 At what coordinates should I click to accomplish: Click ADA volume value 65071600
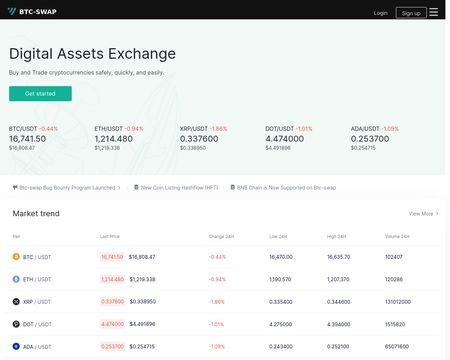(x=397, y=347)
